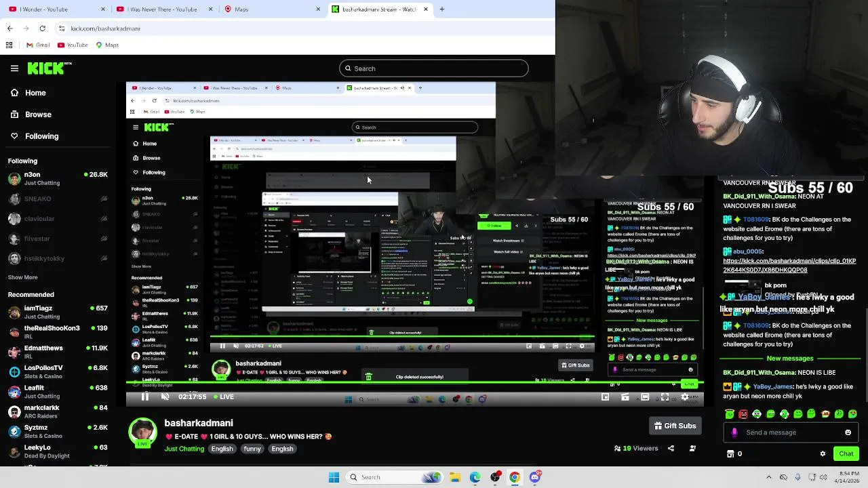Open theRealShooKon3's recommended channel
The width and height of the screenshot is (868, 488).
click(x=58, y=332)
